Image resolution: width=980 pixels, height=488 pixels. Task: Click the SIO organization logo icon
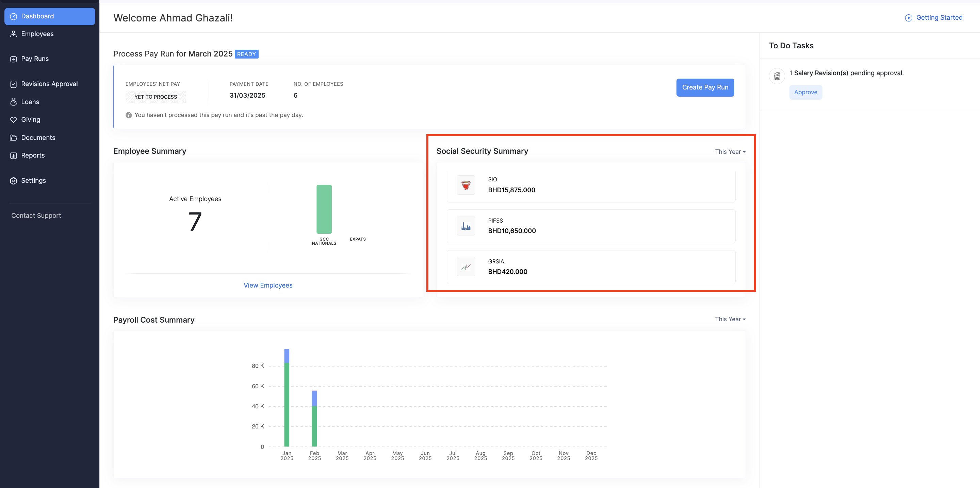pyautogui.click(x=465, y=185)
